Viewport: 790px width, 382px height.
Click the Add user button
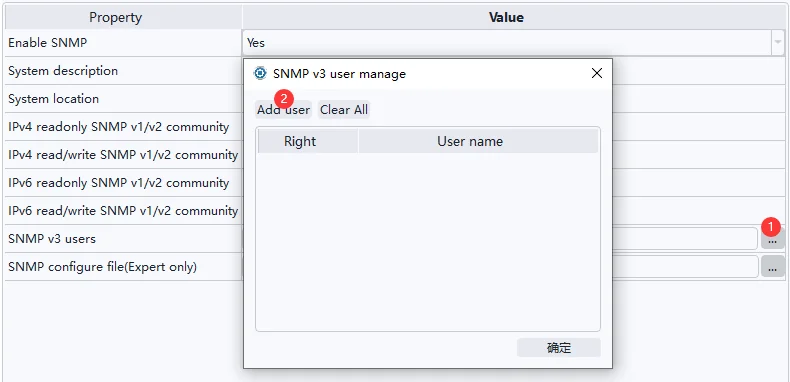283,109
